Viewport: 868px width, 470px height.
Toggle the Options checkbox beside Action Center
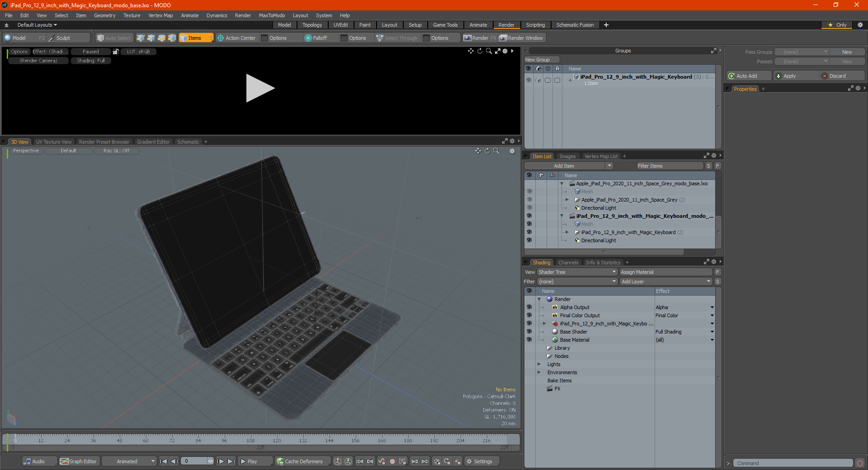pyautogui.click(x=265, y=38)
